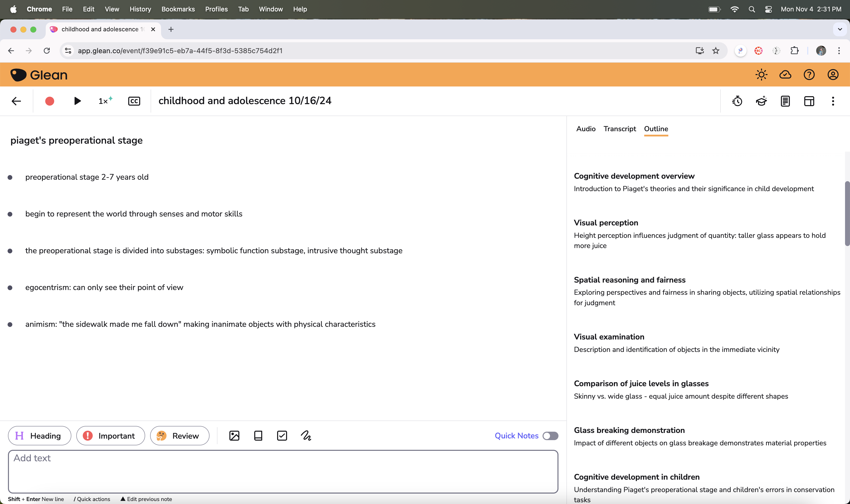Click the Add text input field
Image resolution: width=850 pixels, height=504 pixels.
[x=283, y=470]
